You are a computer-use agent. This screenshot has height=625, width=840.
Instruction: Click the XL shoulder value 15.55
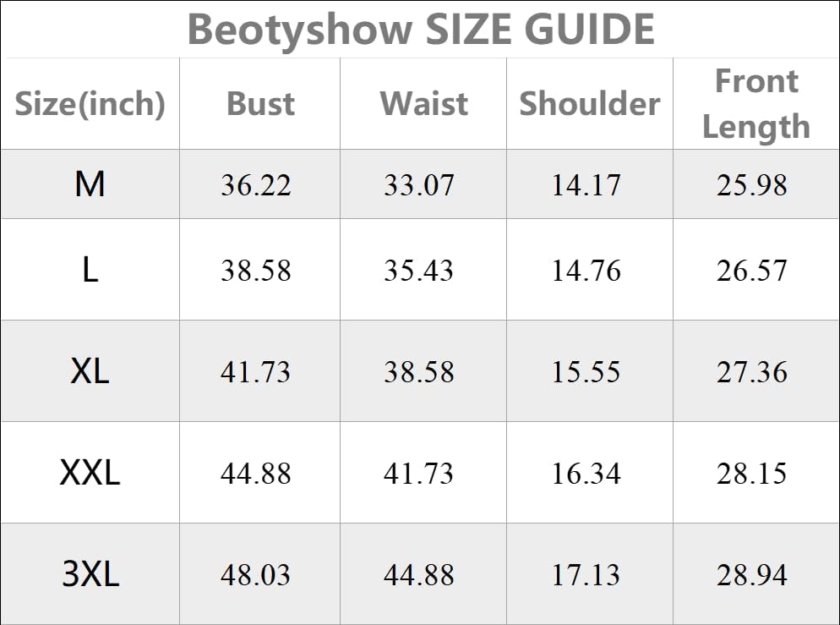586,372
